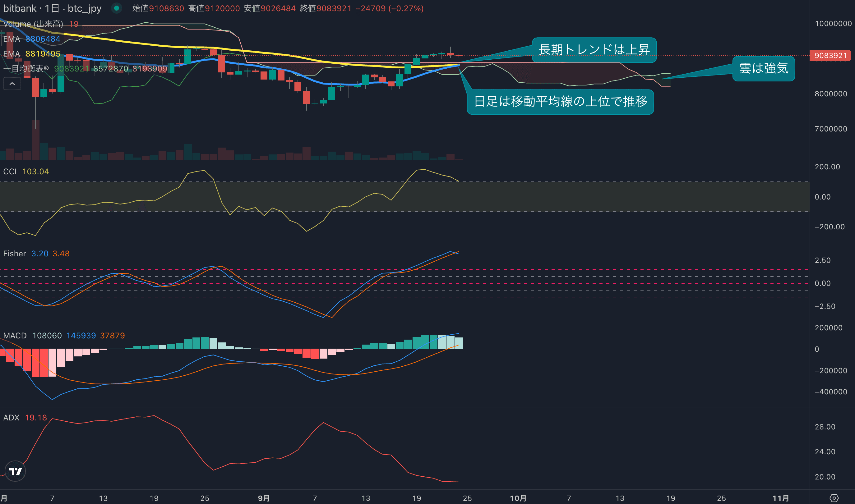The width and height of the screenshot is (855, 504).
Task: Click the 10月 time axis label
Action: coord(518,498)
